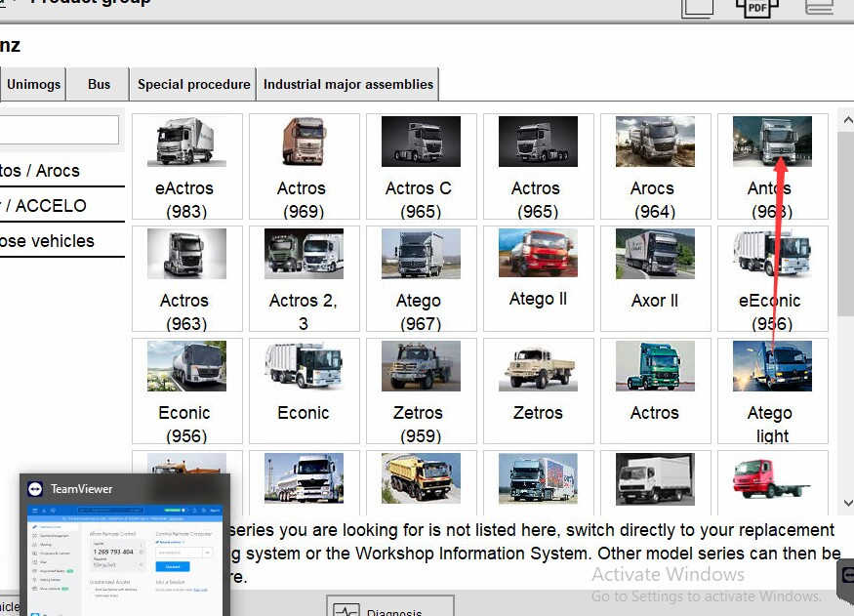The image size is (854, 616).
Task: Choose the Actros (963) model tile
Action: (x=186, y=279)
